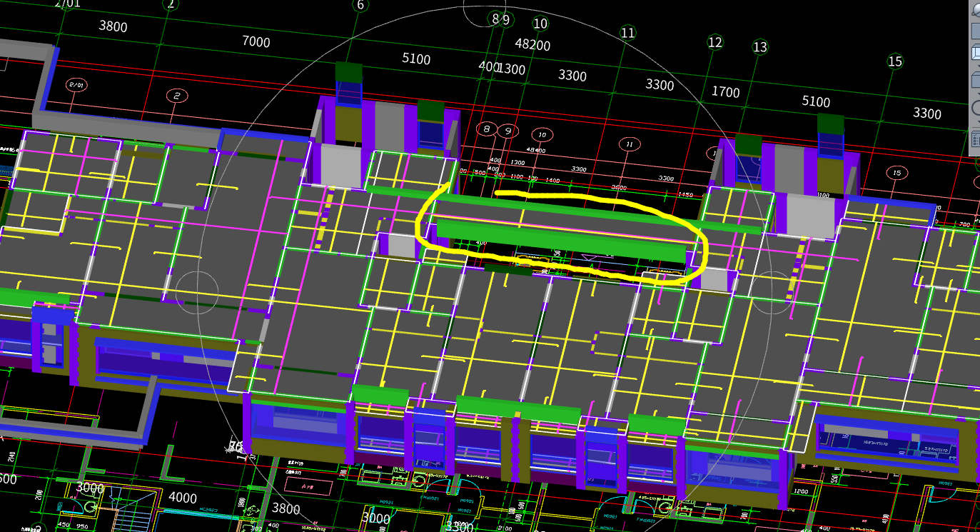Select red axis bubble 9
This screenshot has height=532, width=980.
(507, 131)
